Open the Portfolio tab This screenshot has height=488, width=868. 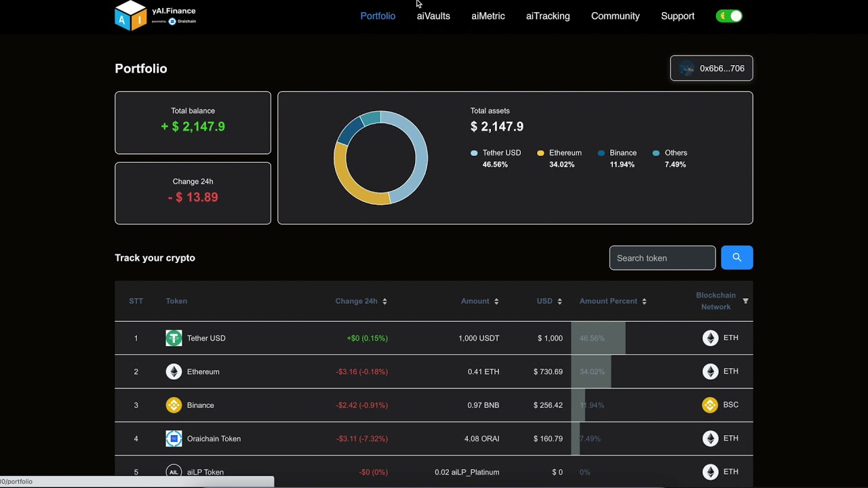pyautogui.click(x=378, y=16)
